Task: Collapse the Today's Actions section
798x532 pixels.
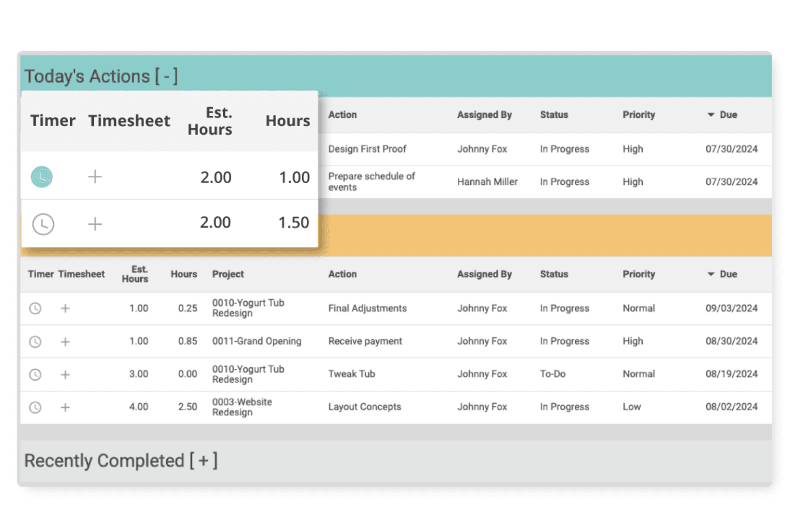Action: 167,77
